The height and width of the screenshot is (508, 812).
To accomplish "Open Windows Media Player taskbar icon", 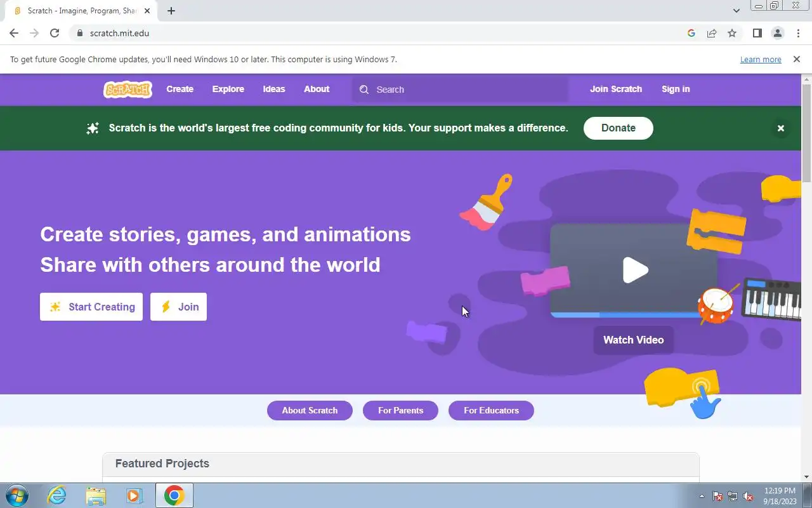I will (134, 495).
